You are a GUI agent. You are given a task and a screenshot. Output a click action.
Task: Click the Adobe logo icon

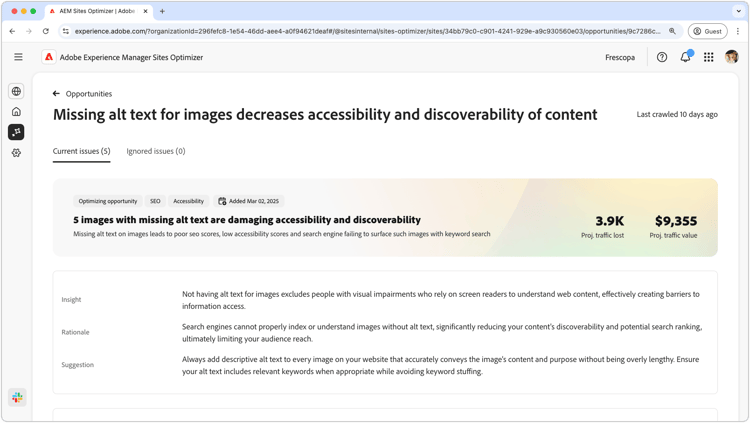coord(49,57)
